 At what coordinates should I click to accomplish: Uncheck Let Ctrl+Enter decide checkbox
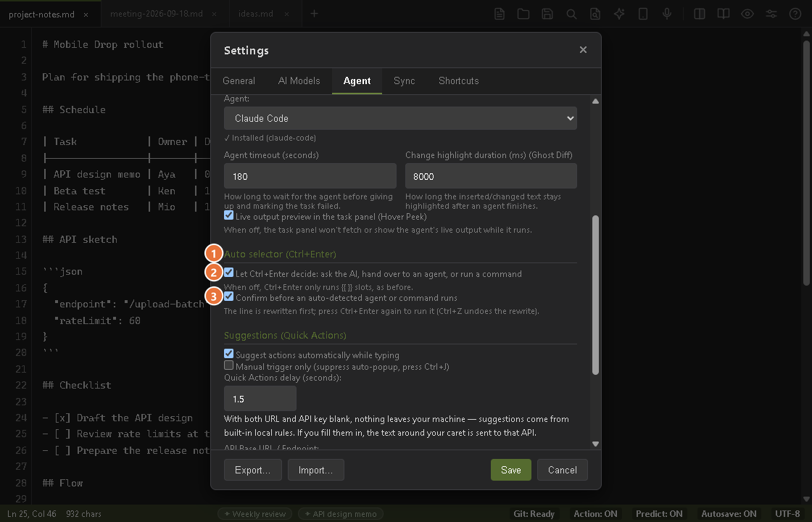[x=228, y=273]
